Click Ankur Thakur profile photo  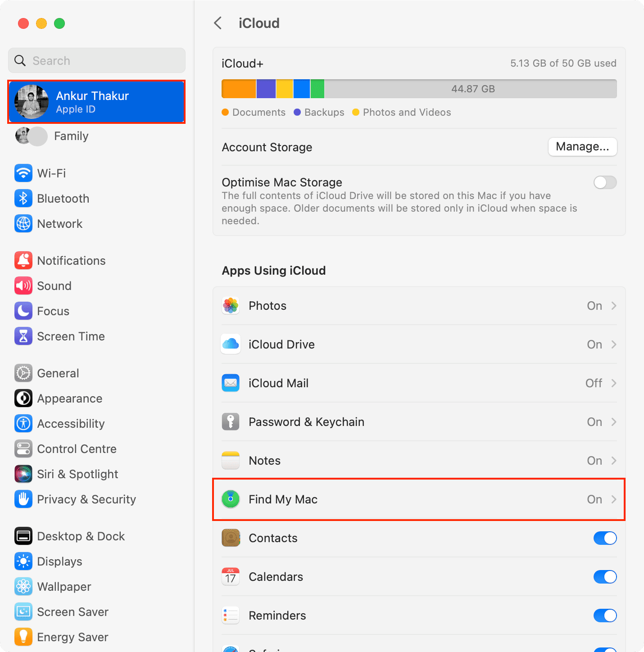coord(32,102)
